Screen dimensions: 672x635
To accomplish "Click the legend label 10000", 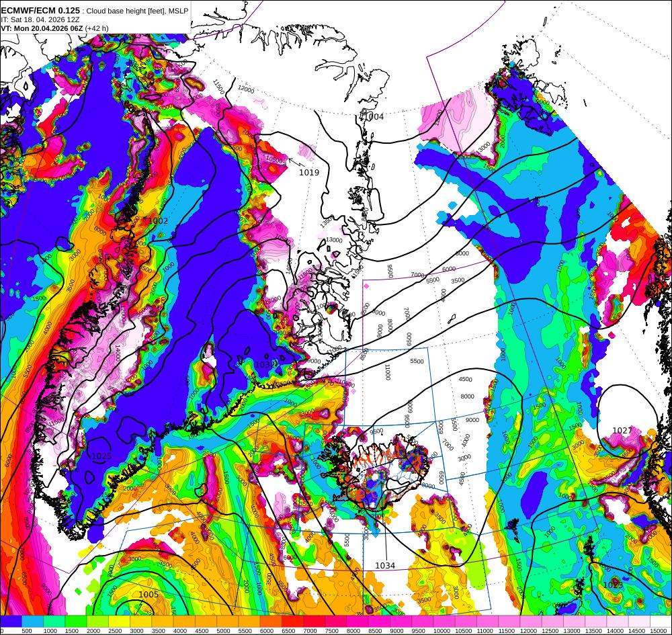I will 442,631.
